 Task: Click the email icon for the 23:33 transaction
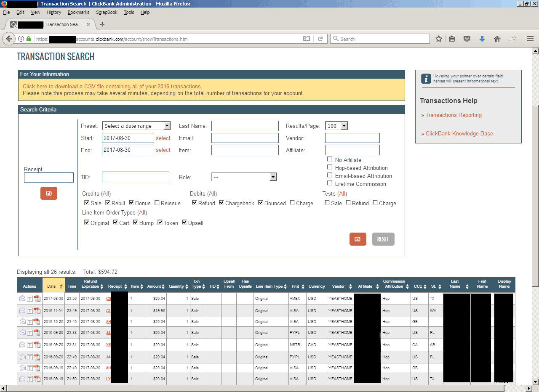[22, 332]
